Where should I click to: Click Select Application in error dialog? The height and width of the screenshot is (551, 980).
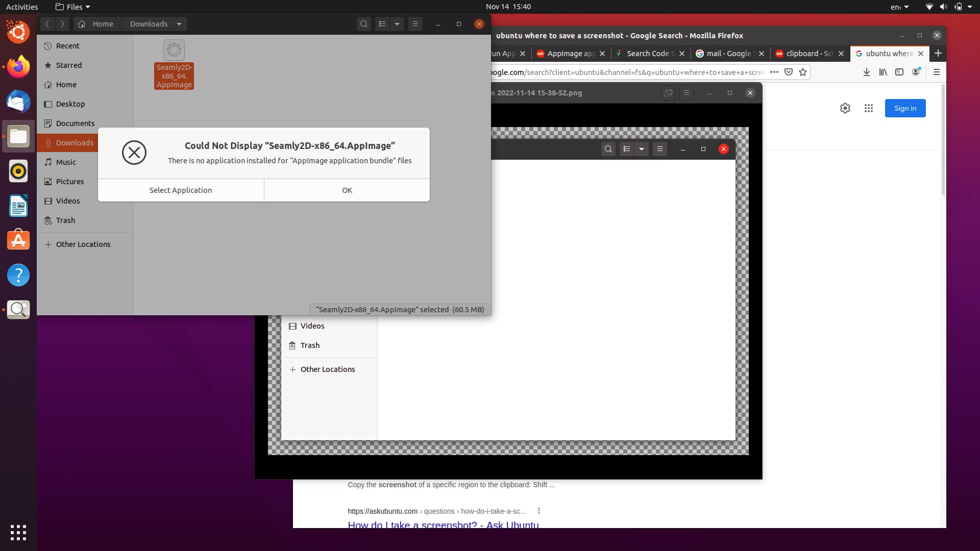tap(181, 190)
